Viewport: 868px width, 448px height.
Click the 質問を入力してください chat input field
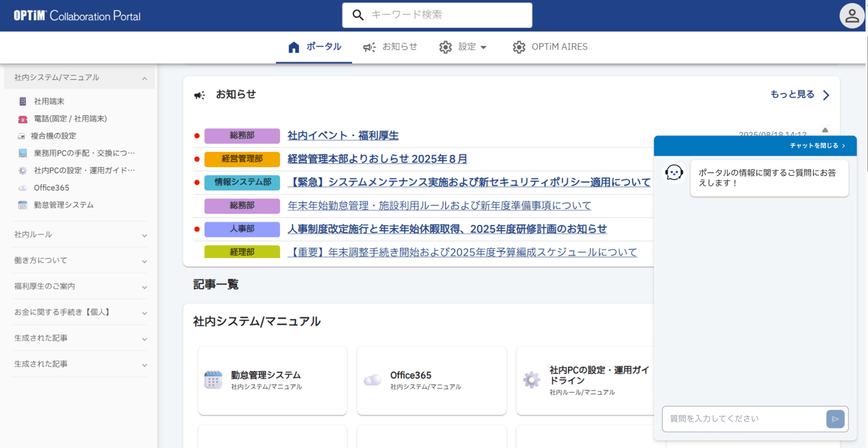pyautogui.click(x=743, y=419)
